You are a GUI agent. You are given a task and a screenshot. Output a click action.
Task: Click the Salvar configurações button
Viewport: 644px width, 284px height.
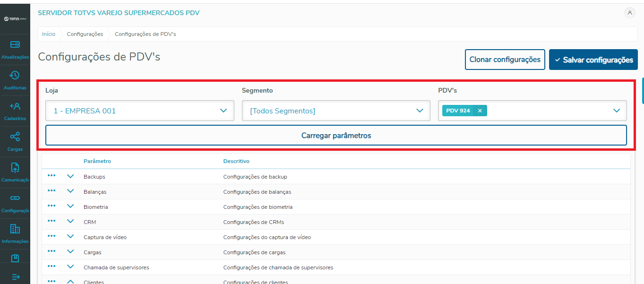pyautogui.click(x=593, y=60)
